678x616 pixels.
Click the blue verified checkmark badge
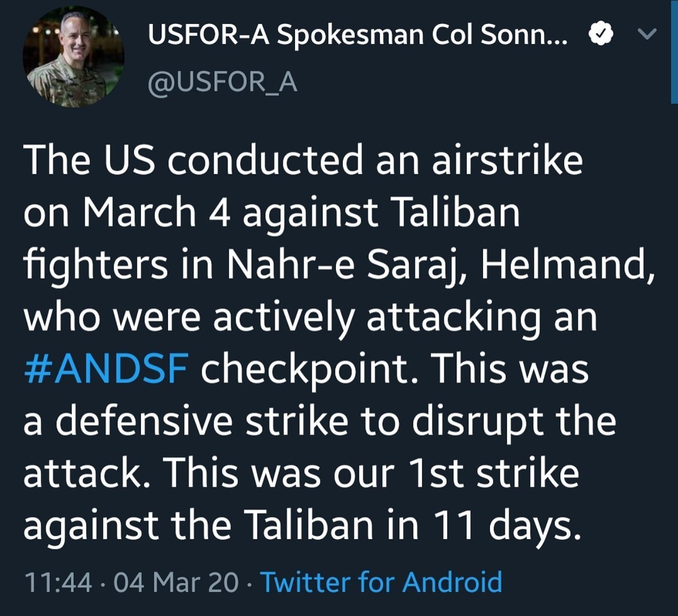click(601, 34)
